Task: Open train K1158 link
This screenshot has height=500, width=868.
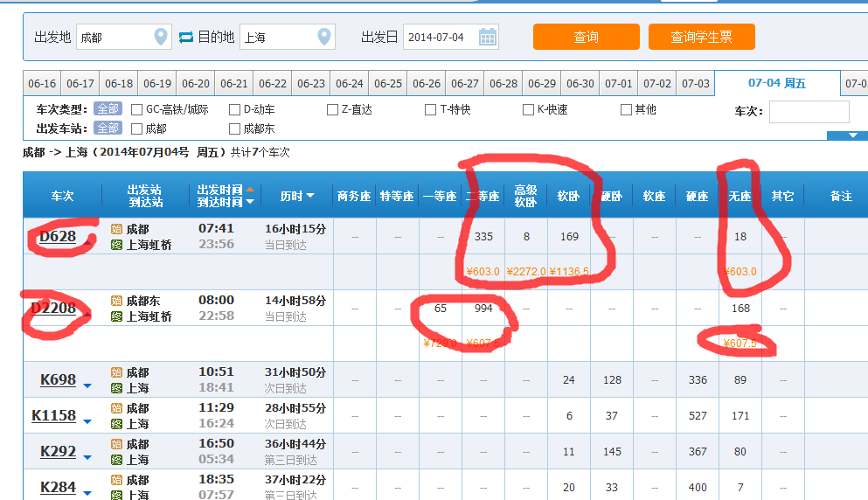Action: (53, 416)
